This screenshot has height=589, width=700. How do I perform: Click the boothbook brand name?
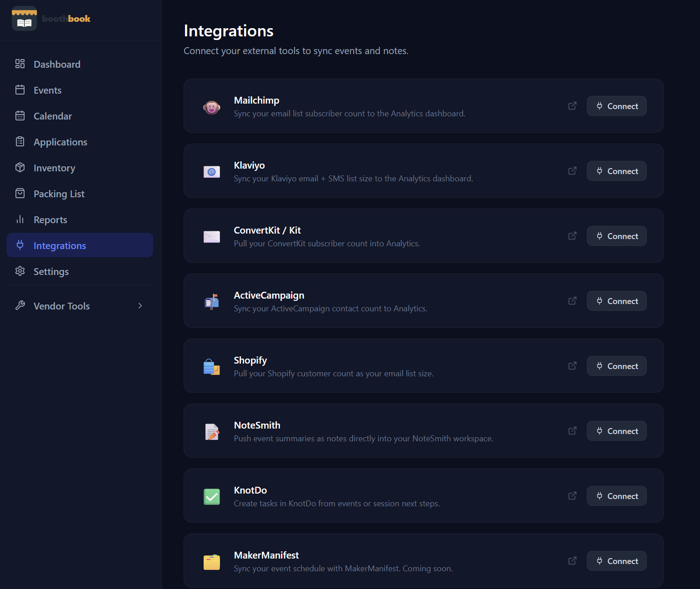click(x=66, y=19)
